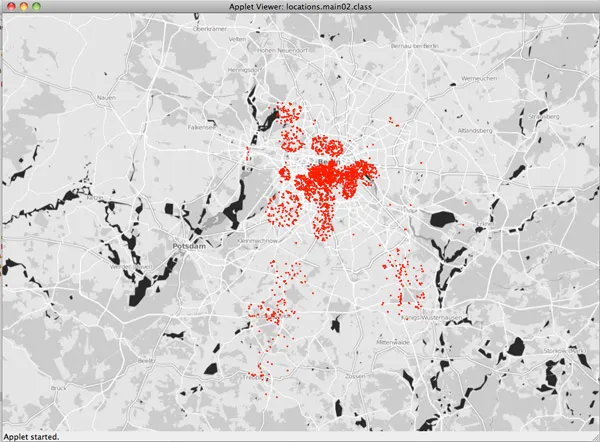Click the Falkensee town label
Screen dimensions: 600x442
(202, 127)
